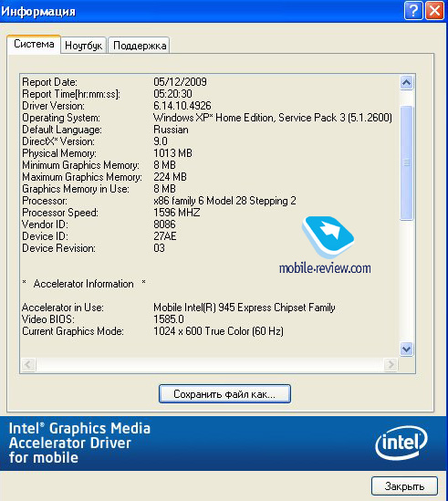Click the Graphics Memory in Use label
Screen dimensions: 448x501
[76, 189]
